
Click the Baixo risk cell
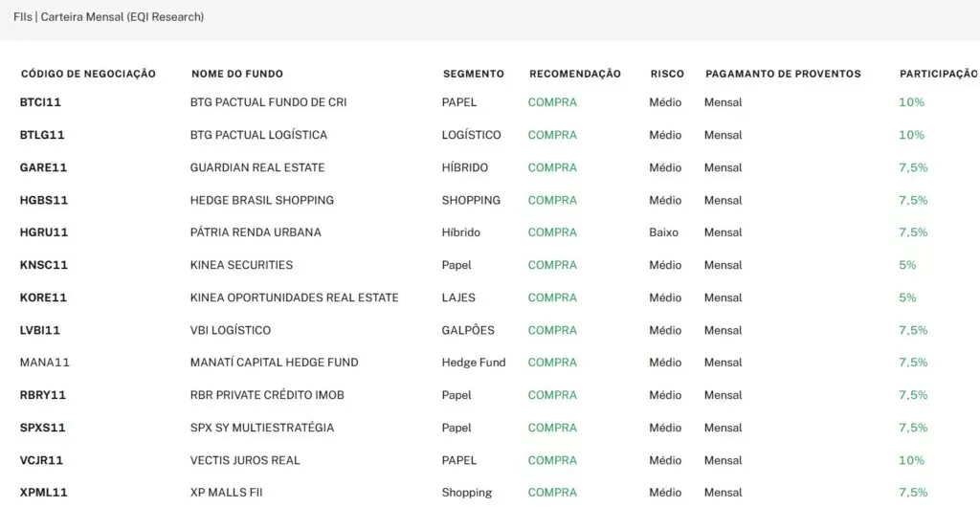pyautogui.click(x=664, y=232)
